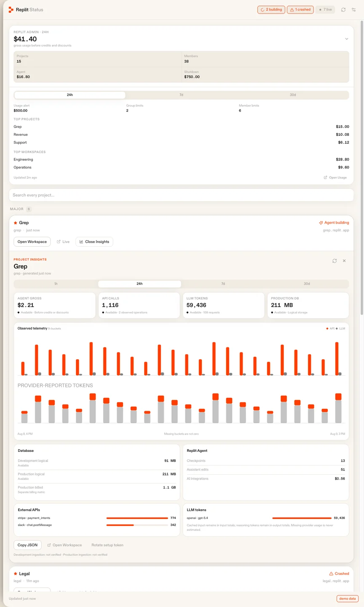364x607 pixels.
Task: Select the Revenue row in Top Projects
Action: pyautogui.click(x=181, y=134)
